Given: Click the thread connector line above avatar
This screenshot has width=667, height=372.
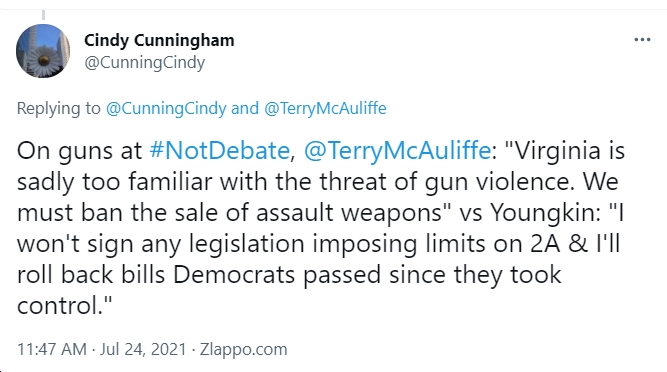Looking at the screenshot, I should [43, 15].
